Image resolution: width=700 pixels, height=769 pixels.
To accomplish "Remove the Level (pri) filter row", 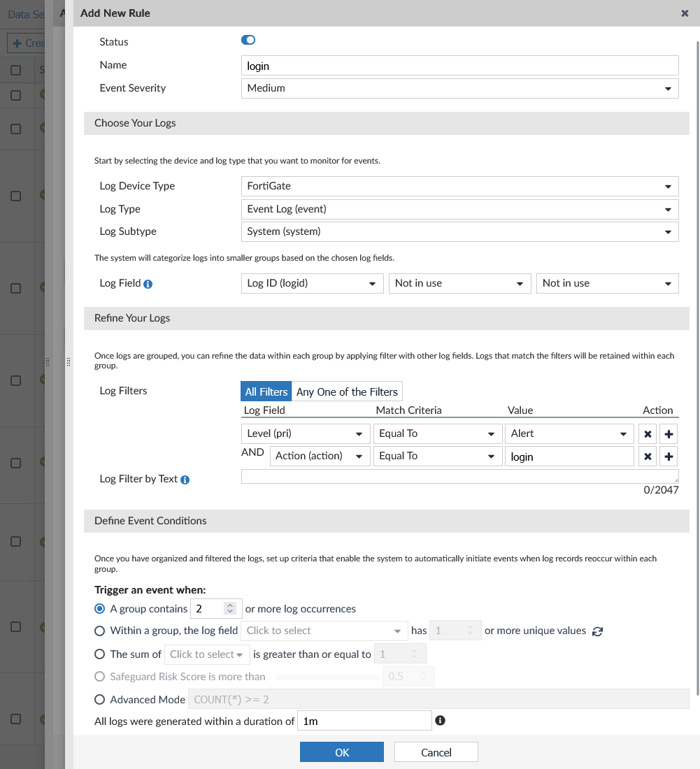I will click(648, 434).
